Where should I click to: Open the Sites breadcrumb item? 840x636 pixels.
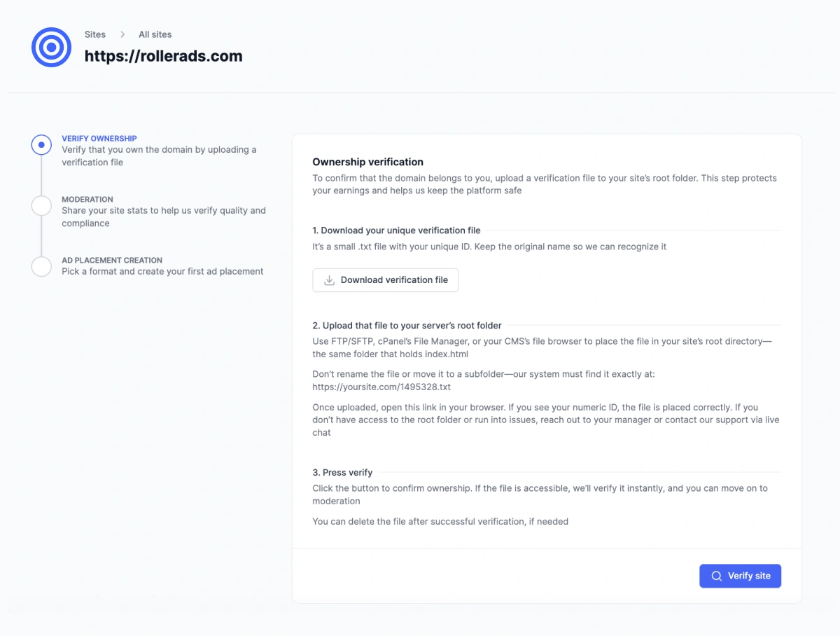[94, 34]
